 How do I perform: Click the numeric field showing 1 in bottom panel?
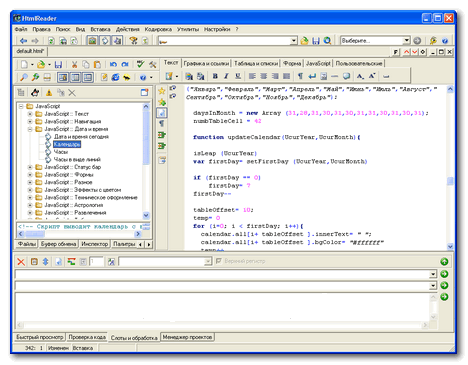click(x=96, y=262)
